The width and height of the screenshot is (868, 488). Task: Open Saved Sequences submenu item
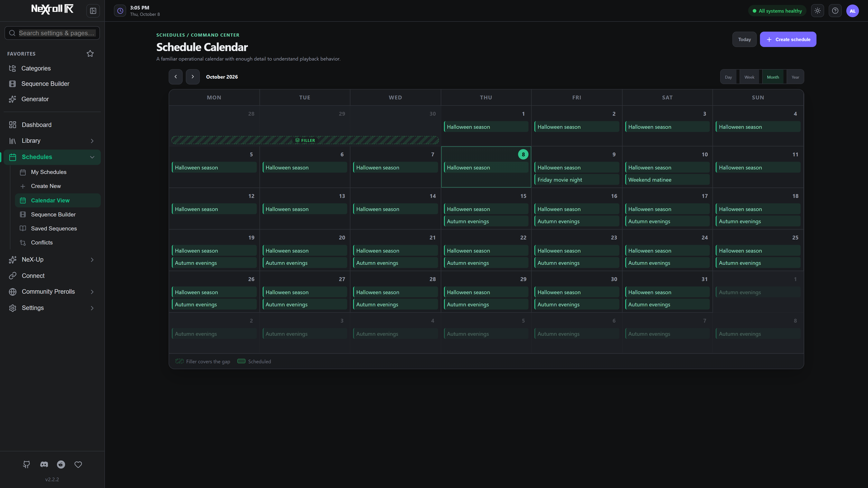pos(57,229)
